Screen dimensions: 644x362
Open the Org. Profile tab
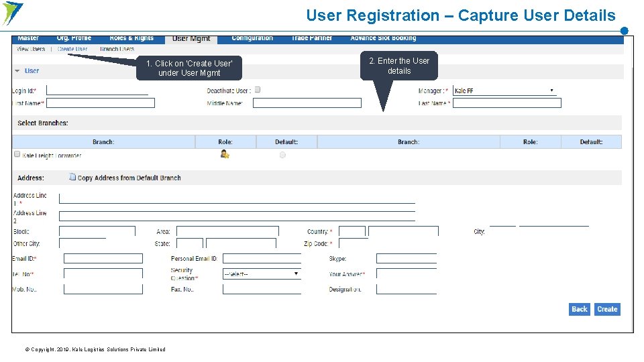pos(74,38)
